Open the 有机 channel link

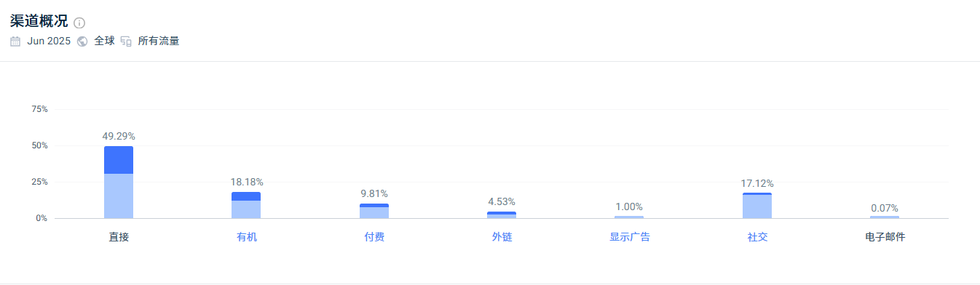pyautogui.click(x=247, y=237)
